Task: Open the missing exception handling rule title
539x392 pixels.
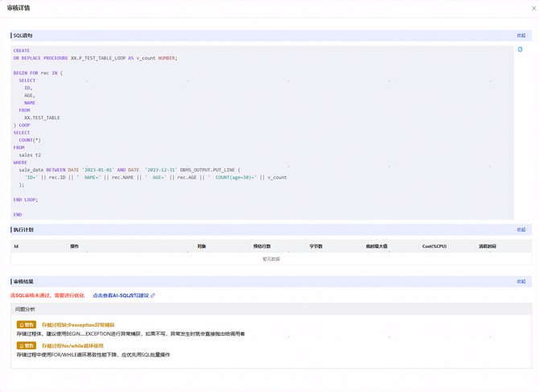Action: (x=78, y=325)
